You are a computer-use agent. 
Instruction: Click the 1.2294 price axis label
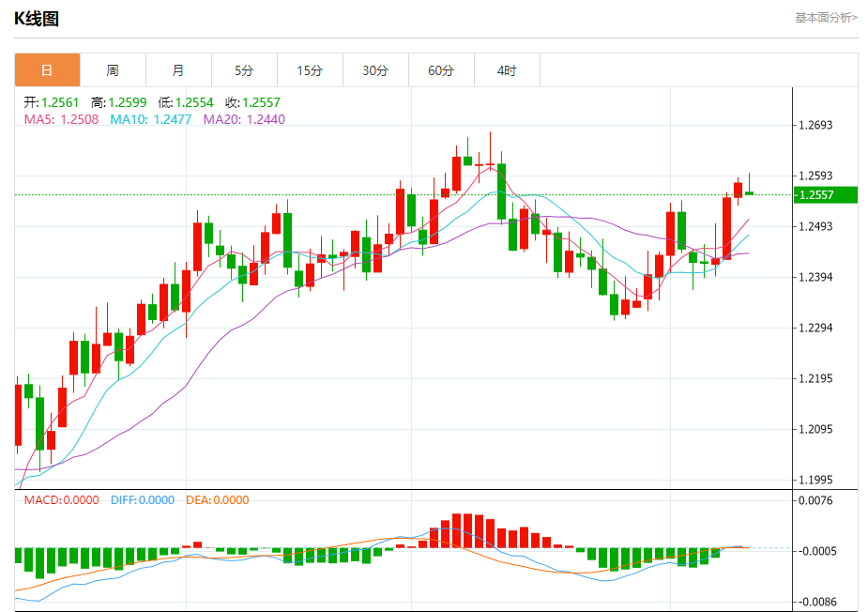(815, 328)
